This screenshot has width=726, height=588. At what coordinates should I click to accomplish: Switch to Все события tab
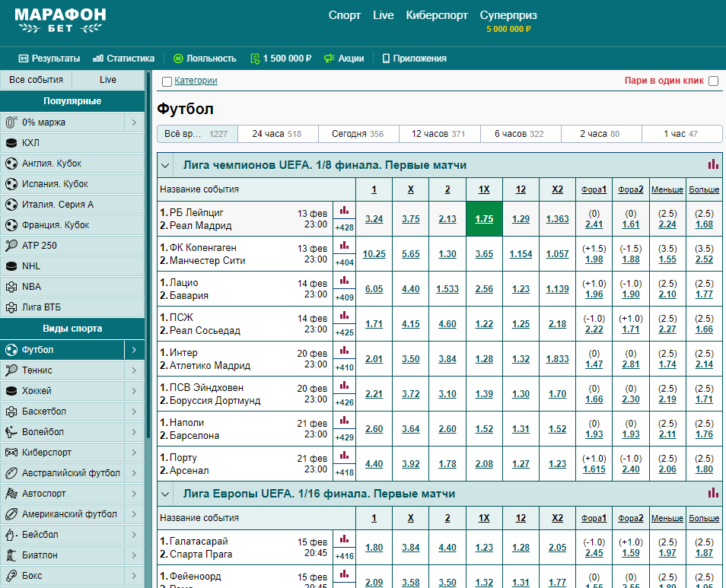click(x=36, y=80)
